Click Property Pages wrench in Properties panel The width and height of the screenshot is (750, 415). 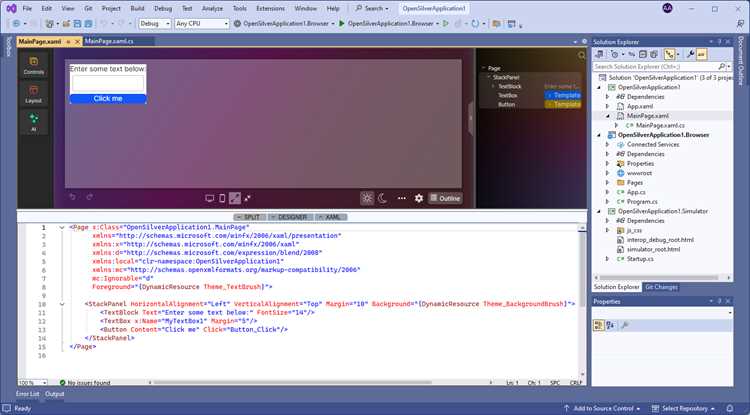pos(624,326)
